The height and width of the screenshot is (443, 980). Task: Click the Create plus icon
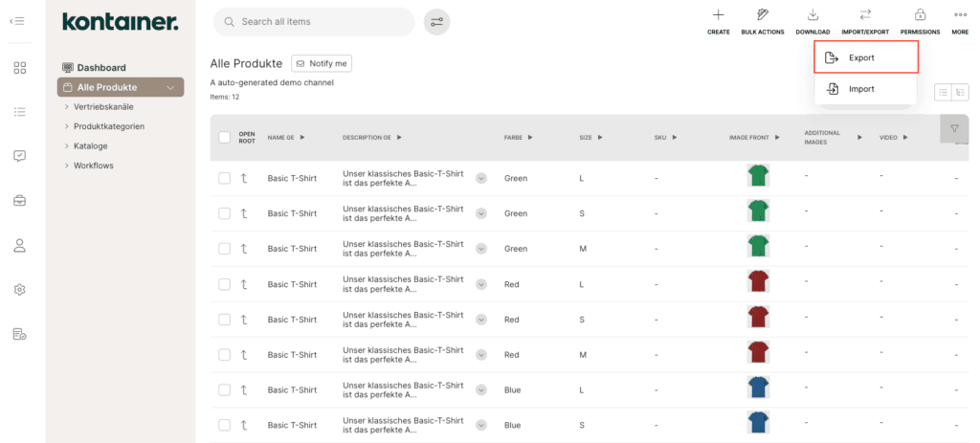pos(718,15)
